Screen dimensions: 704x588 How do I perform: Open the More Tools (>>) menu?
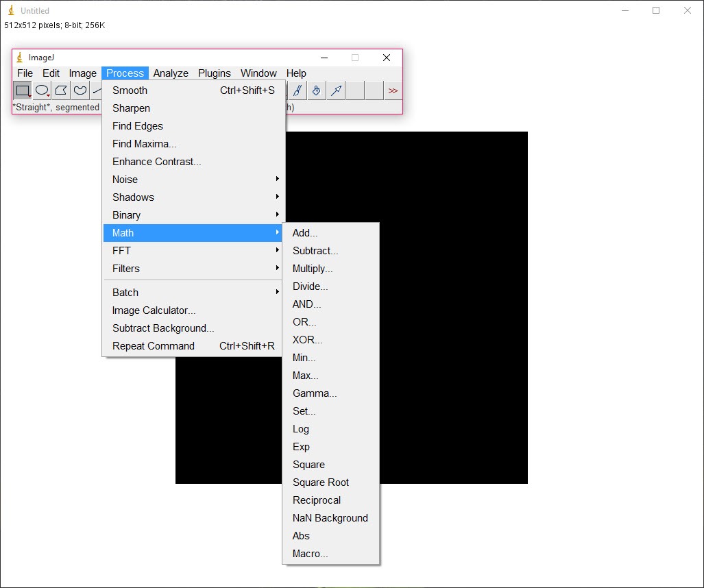click(393, 90)
